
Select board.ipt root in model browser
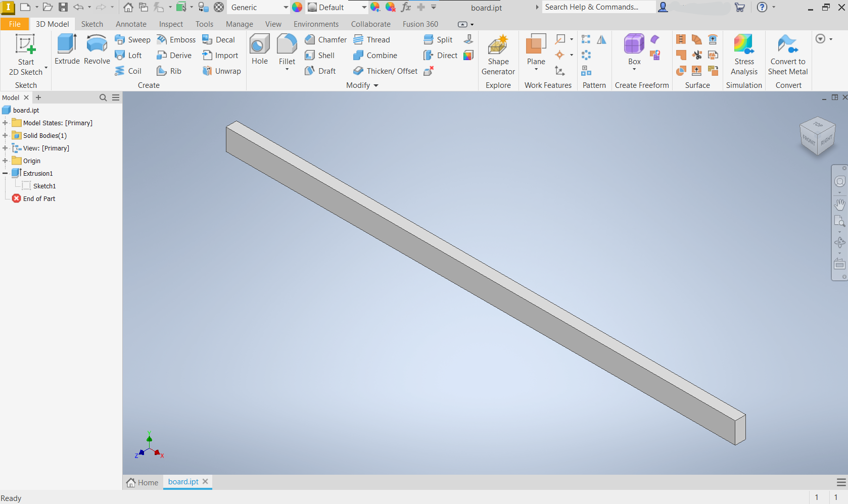pos(26,110)
